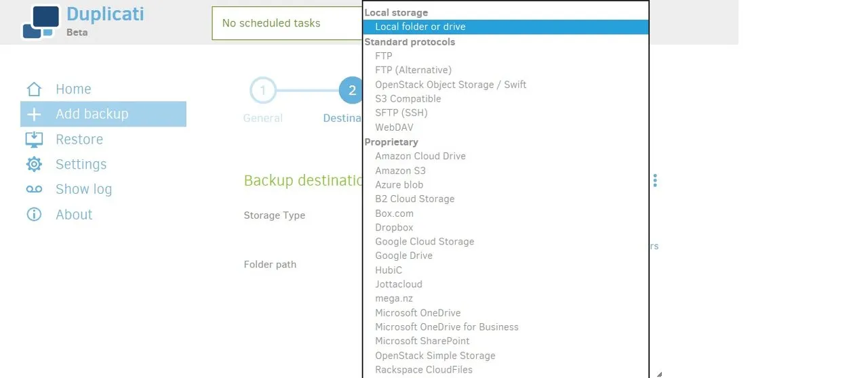
Task: Click the Storage Type label
Action: pyautogui.click(x=275, y=215)
